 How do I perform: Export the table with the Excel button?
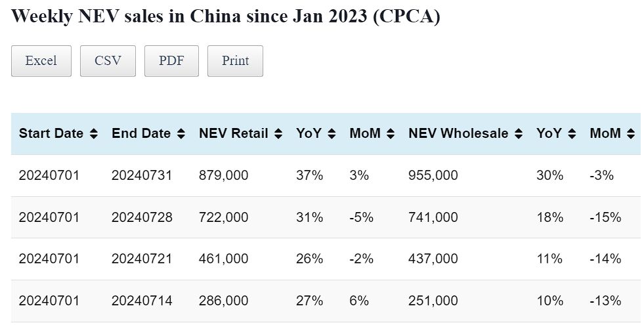coord(41,61)
